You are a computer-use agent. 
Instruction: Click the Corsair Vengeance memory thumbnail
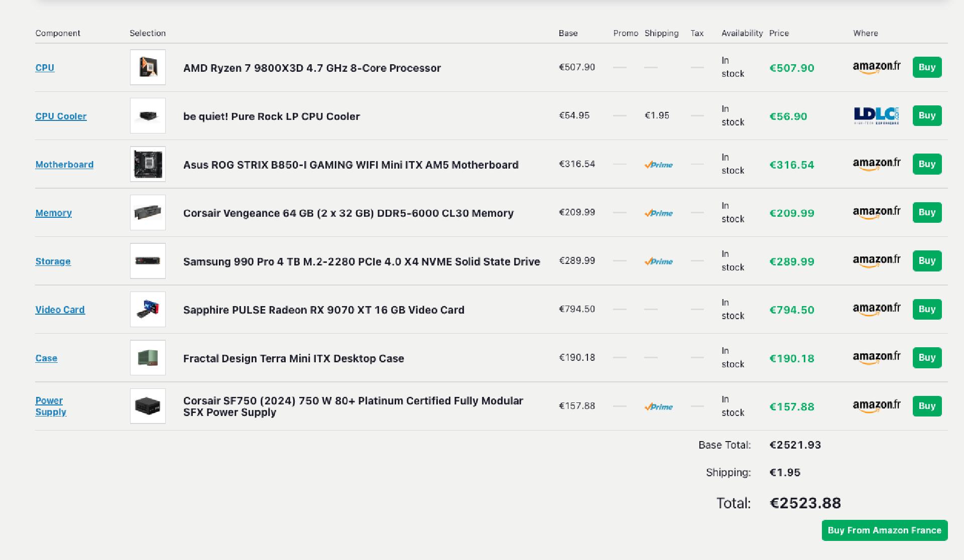(x=148, y=213)
